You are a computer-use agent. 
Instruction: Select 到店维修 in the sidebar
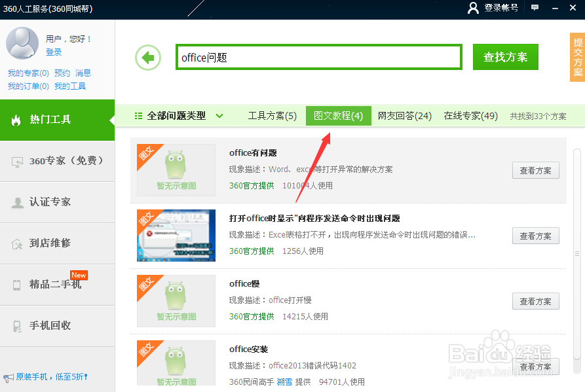tap(58, 243)
